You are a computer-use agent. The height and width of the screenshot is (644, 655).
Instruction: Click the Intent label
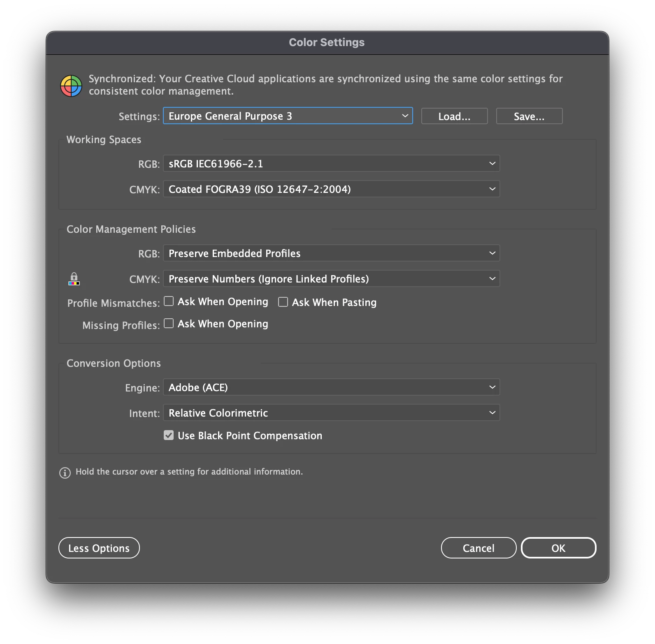pyautogui.click(x=144, y=413)
